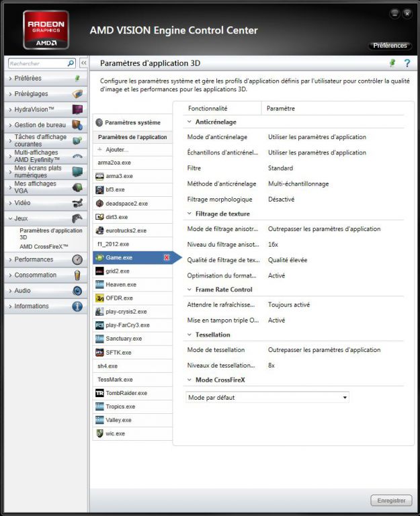Image resolution: width=420 pixels, height=516 pixels.
Task: Click the deadspace2.exe application icon
Action: [x=99, y=204]
